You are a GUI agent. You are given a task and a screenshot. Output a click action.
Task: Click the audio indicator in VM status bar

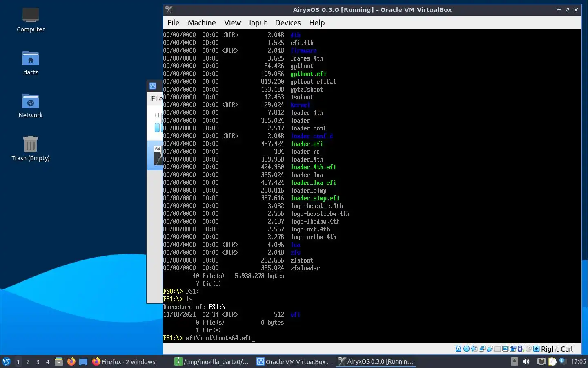click(x=474, y=349)
